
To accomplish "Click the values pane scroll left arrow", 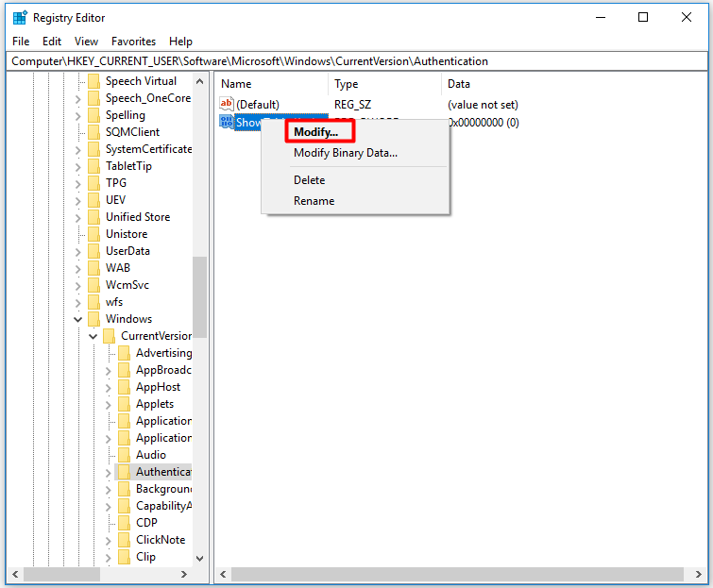I will 223,574.
